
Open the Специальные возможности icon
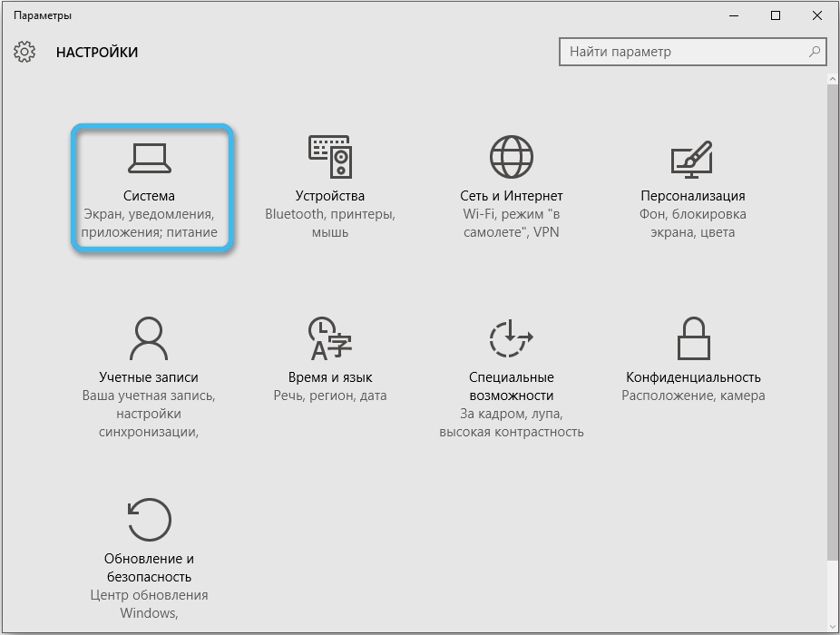pos(511,338)
